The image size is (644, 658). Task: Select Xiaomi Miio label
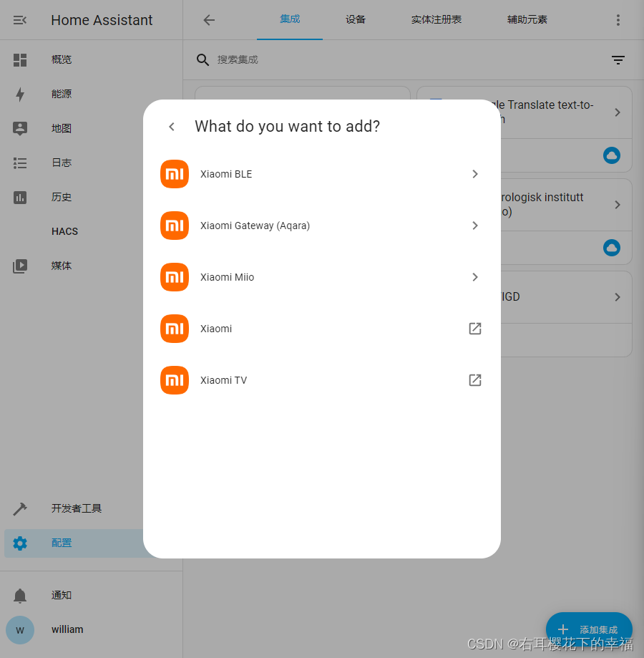point(227,277)
